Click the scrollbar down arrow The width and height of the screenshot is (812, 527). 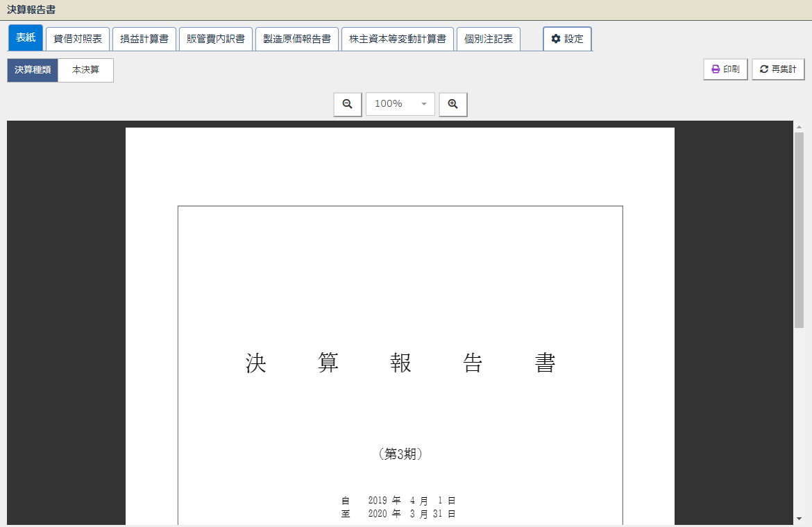point(799,519)
